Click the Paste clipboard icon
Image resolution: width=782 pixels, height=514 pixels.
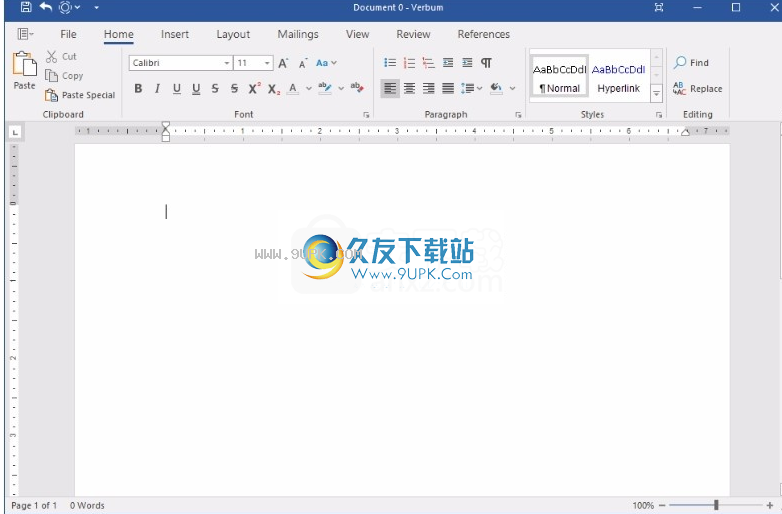(x=24, y=64)
